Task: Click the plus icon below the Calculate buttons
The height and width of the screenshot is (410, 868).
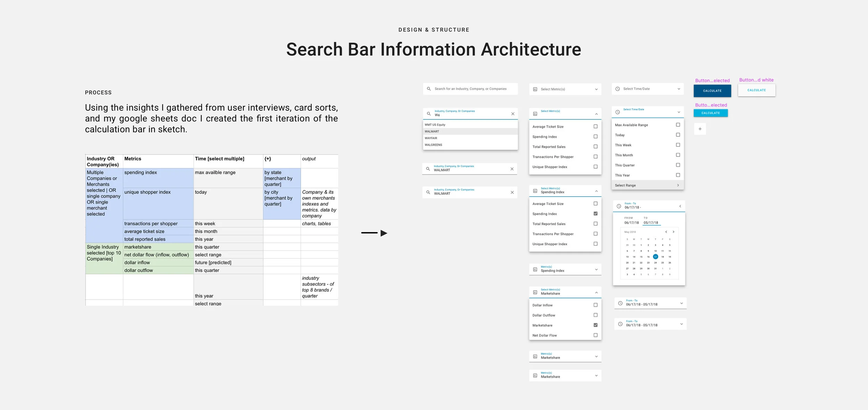Action: click(700, 129)
